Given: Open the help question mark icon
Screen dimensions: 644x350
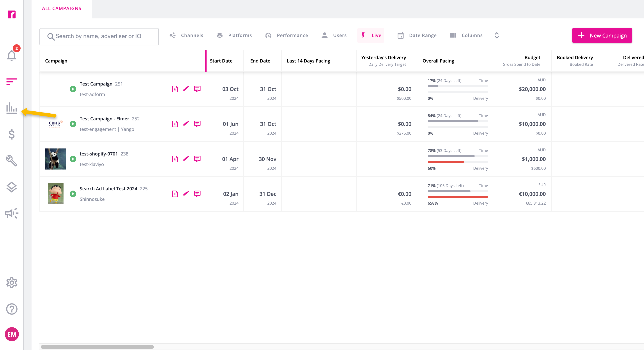Looking at the screenshot, I should pos(11,309).
